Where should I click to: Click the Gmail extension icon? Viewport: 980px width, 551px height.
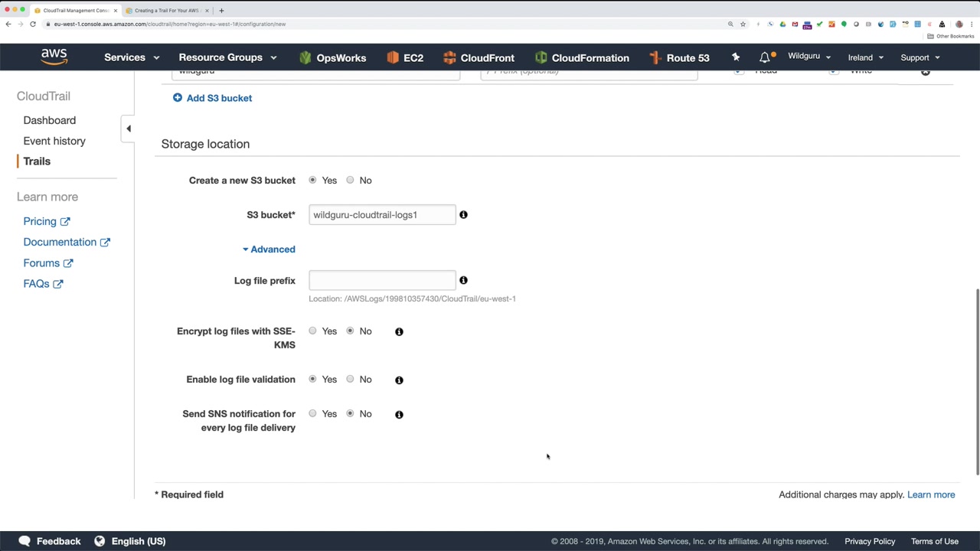click(x=795, y=24)
